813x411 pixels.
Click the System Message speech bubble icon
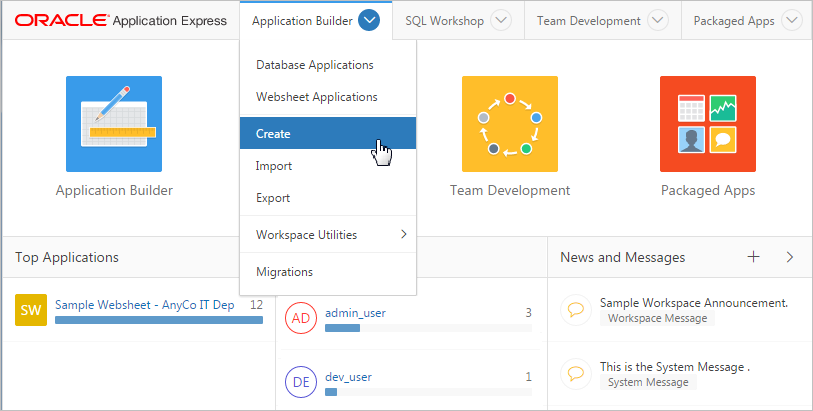point(575,373)
